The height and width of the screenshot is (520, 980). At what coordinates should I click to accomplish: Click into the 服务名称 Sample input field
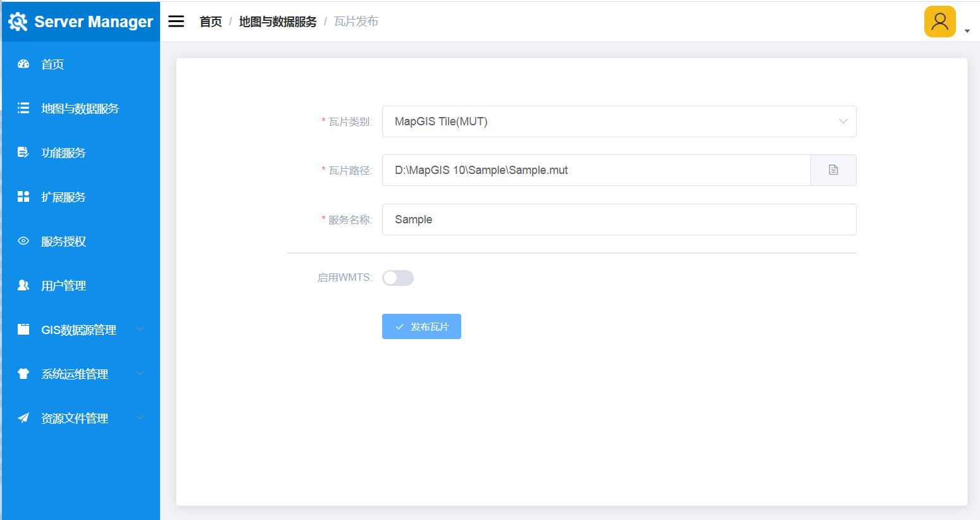[x=619, y=220]
